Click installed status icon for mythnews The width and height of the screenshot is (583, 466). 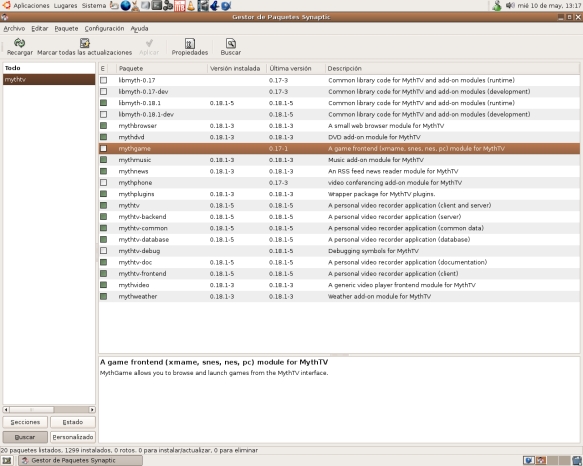click(103, 171)
